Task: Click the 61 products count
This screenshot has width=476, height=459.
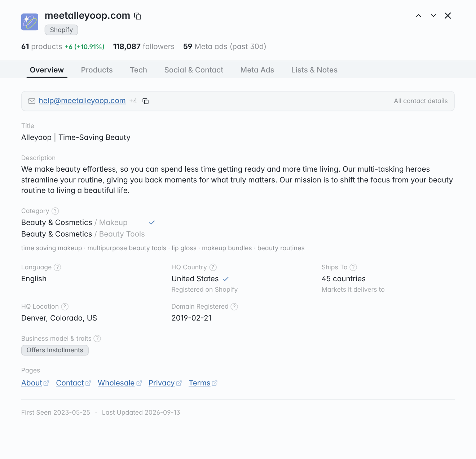Action: (x=41, y=47)
